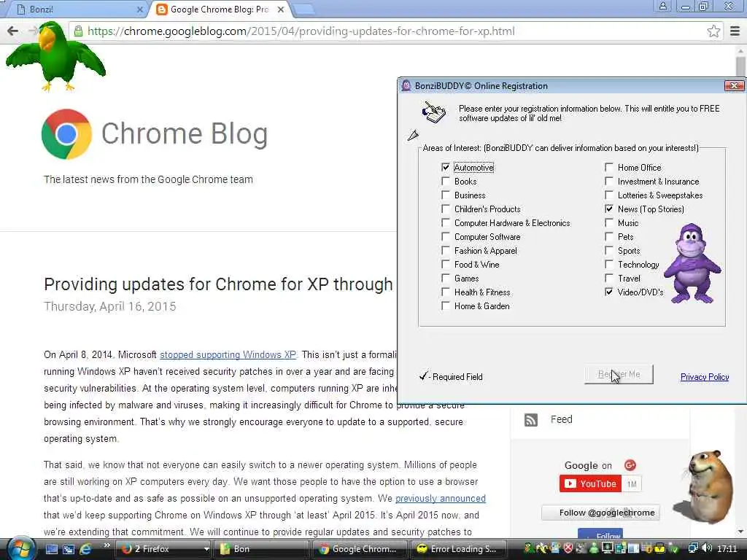
Task: Click the pen marker beside registration form
Action: coord(413,135)
